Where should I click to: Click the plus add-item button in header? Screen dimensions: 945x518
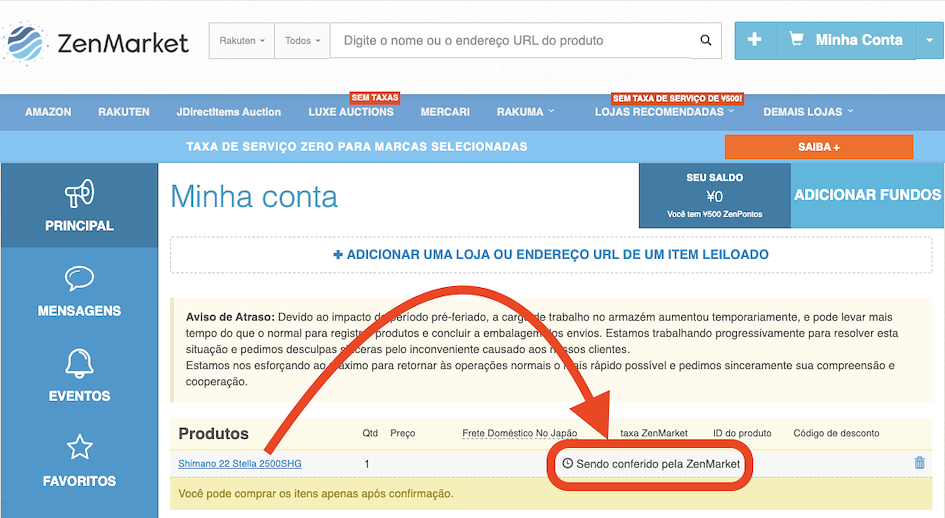(x=755, y=40)
